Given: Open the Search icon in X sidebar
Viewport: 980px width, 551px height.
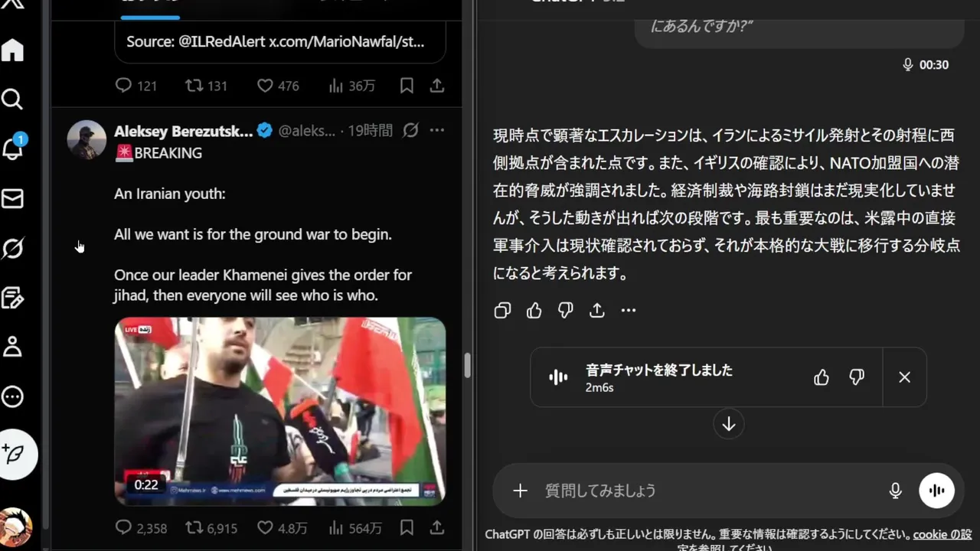Looking at the screenshot, I should [13, 99].
